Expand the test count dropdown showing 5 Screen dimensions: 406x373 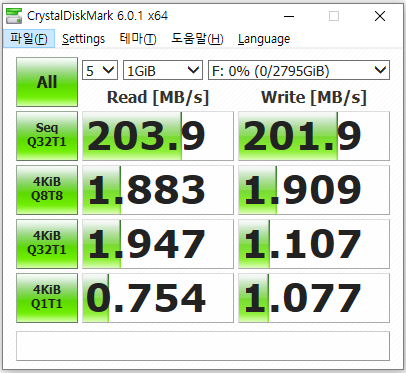(100, 70)
